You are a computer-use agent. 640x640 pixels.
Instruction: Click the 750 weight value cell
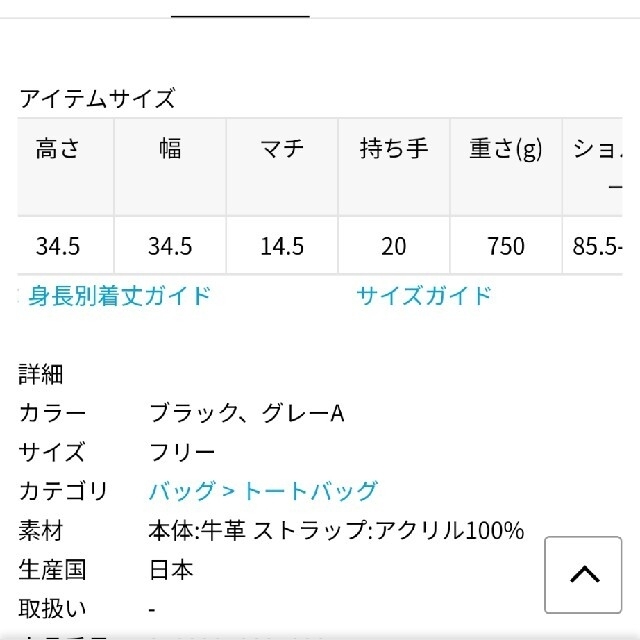point(506,246)
